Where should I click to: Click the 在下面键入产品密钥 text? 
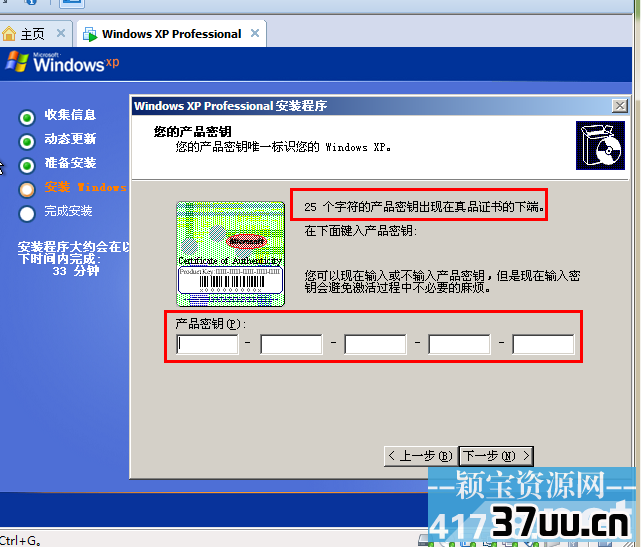point(361,231)
